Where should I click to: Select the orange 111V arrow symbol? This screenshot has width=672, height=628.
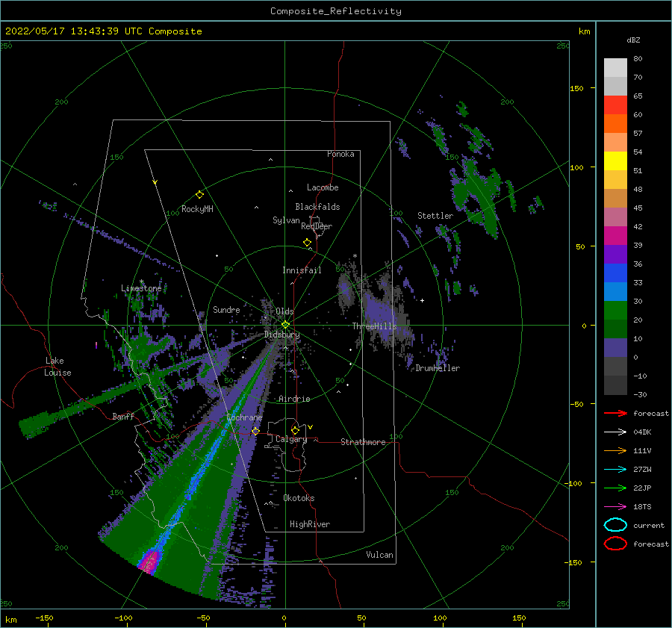point(615,450)
